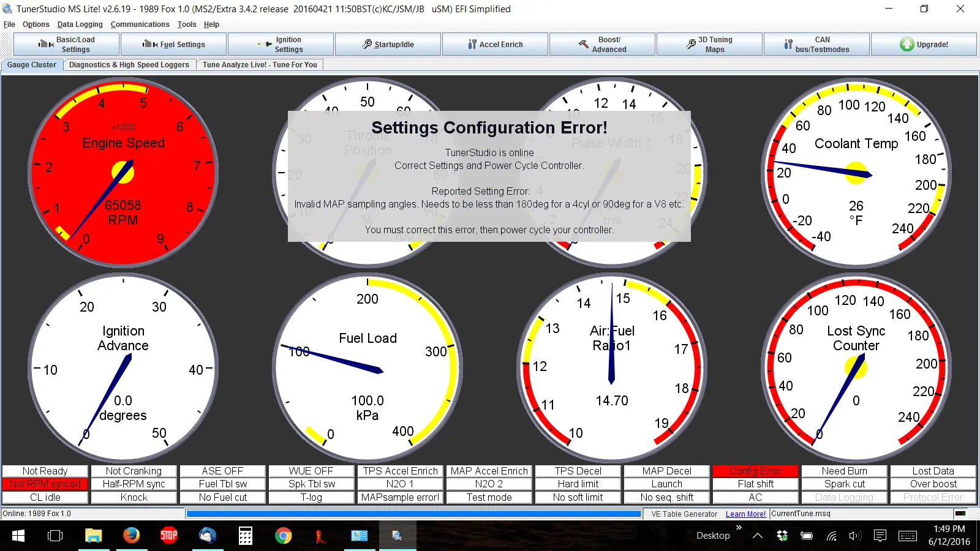The height and width of the screenshot is (551, 980).
Task: Open the Data Logging menu
Action: click(80, 24)
